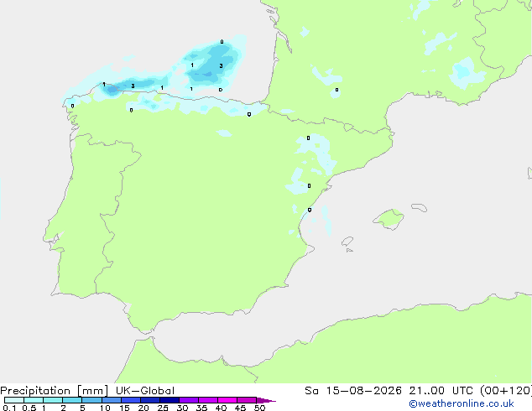Click the '[mm]' unit label

(92, 391)
